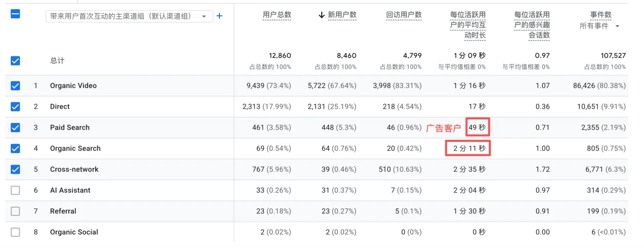Sort by the 新用户数 column header
644x248 pixels.
pyautogui.click(x=342, y=15)
